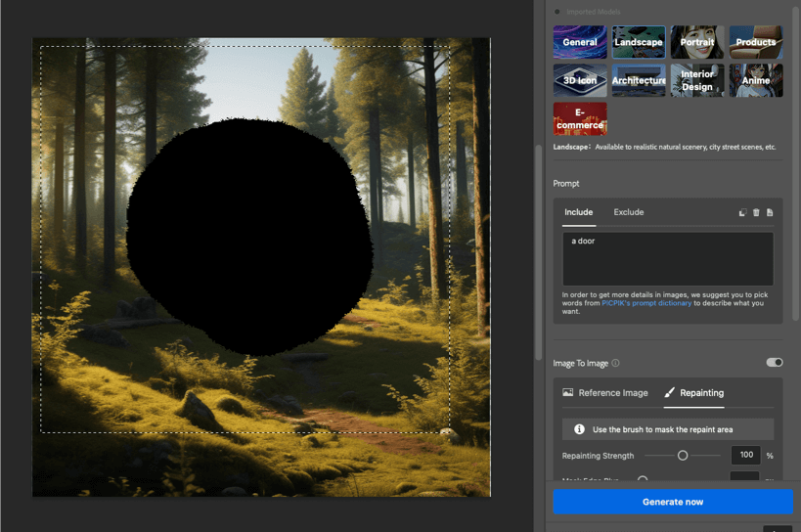Open PICPIK's prompt dictionary link

click(646, 303)
